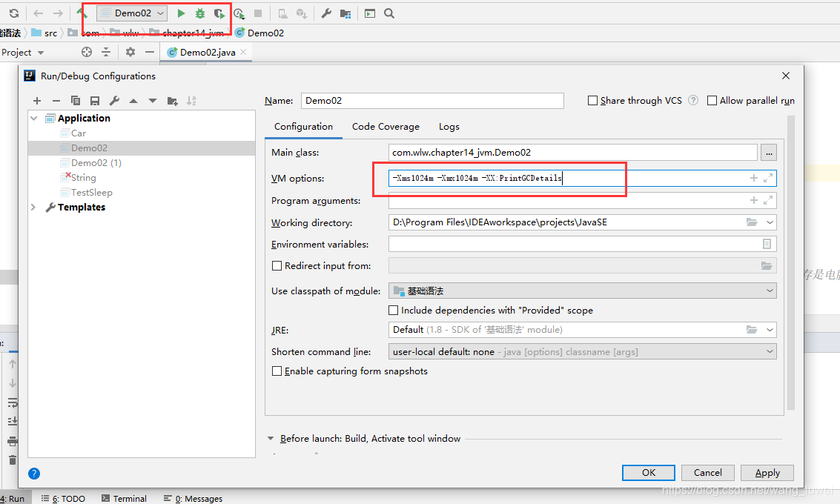Expand VM options field editor icon
840x504 pixels.
[x=768, y=178]
